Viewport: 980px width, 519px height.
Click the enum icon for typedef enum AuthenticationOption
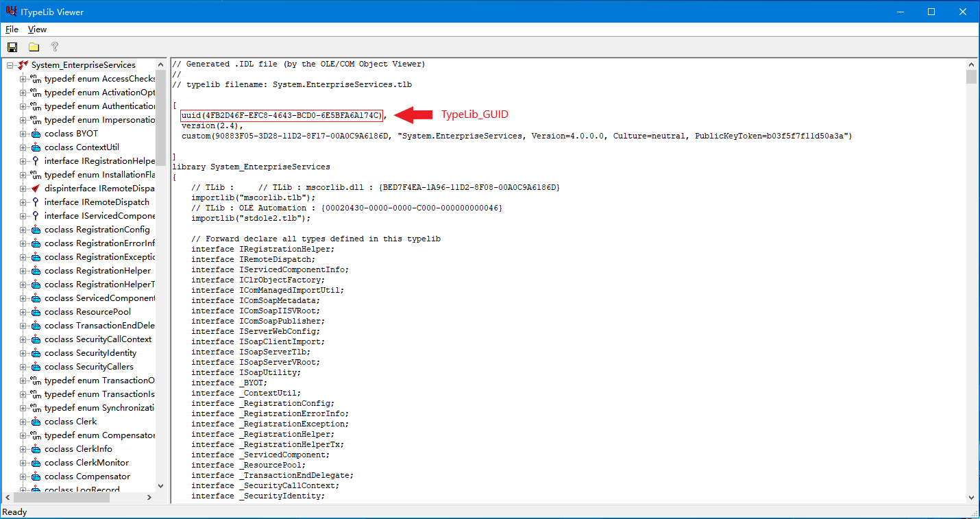36,106
